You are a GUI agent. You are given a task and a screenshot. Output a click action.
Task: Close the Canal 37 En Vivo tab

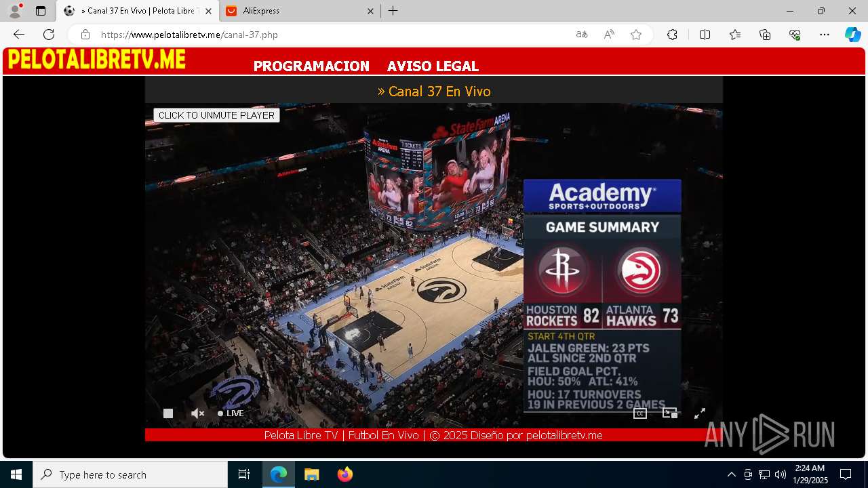pyautogui.click(x=208, y=11)
